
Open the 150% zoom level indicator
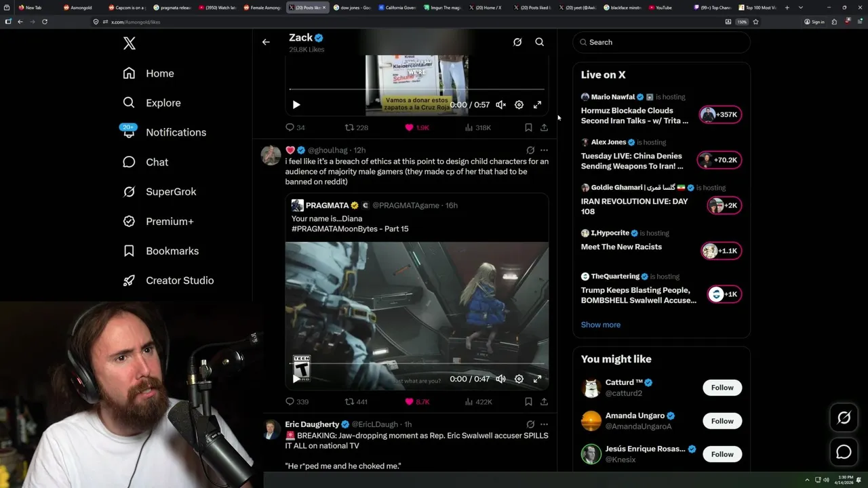[x=742, y=22]
